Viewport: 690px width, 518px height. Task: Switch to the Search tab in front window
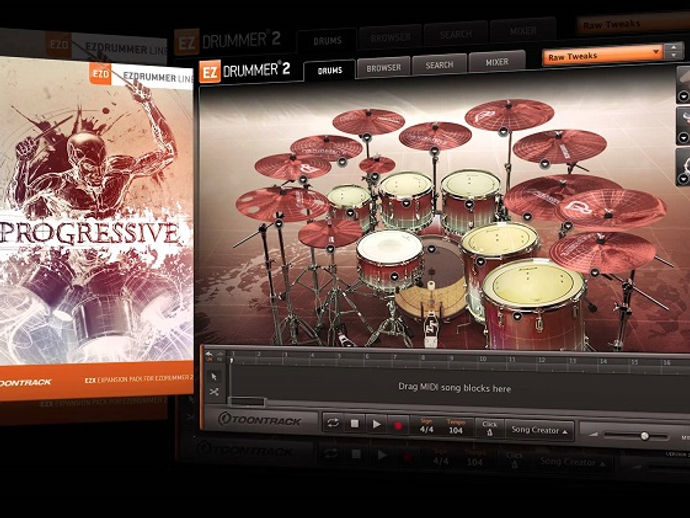[x=439, y=65]
